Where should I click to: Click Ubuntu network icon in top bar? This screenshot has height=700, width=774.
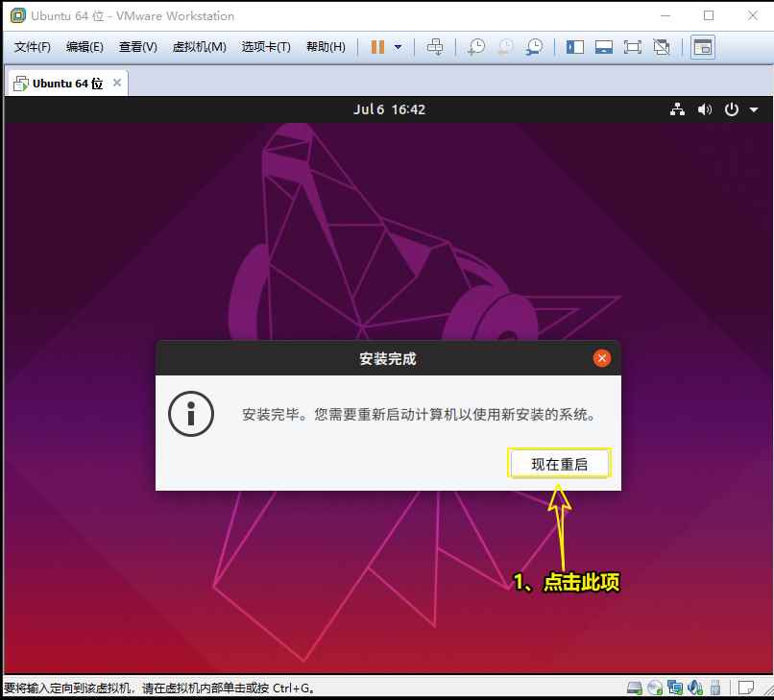click(x=678, y=109)
